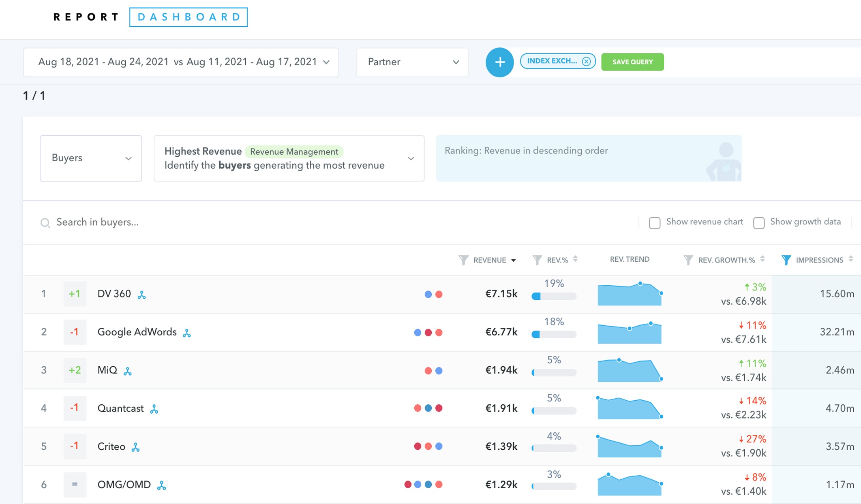This screenshot has height=504, width=861.
Task: Enable the Show growth data checkbox
Action: pyautogui.click(x=758, y=222)
